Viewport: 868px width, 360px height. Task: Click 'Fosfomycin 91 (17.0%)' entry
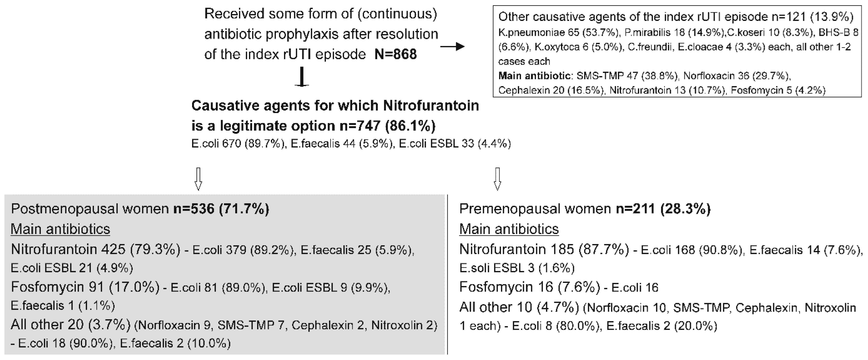coord(85,287)
